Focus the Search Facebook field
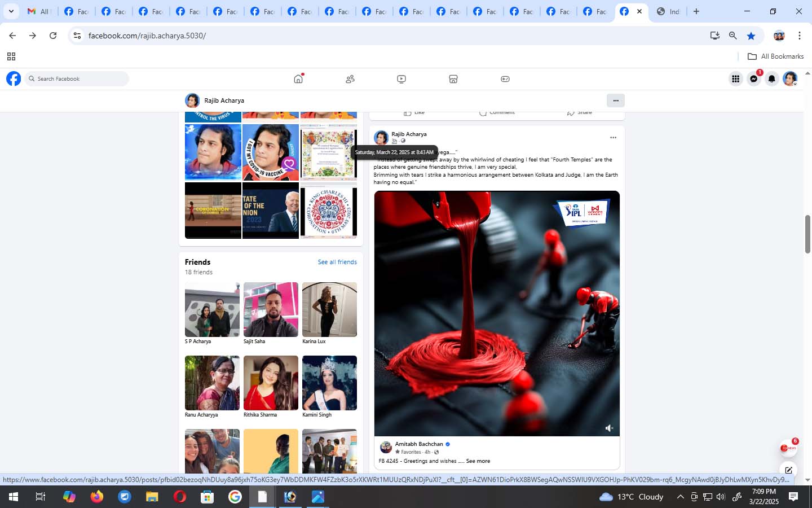Image resolution: width=812 pixels, height=508 pixels. [77, 79]
